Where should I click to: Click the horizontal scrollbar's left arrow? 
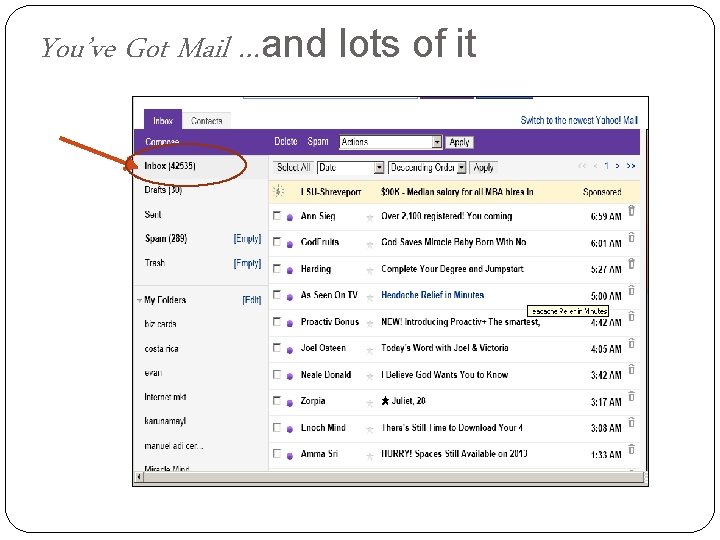tap(139, 477)
